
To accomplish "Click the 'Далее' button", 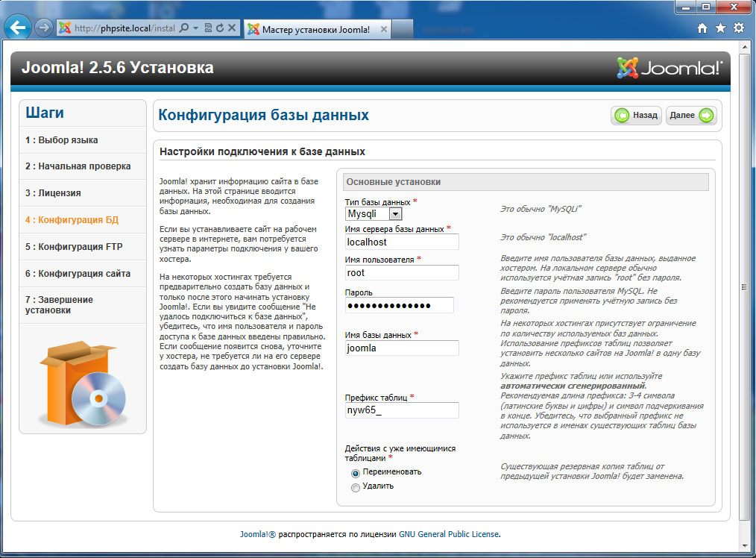I will click(x=691, y=116).
